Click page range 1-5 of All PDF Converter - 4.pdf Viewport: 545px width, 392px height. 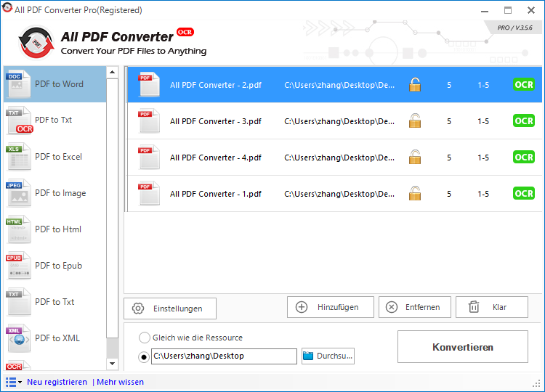(x=483, y=158)
